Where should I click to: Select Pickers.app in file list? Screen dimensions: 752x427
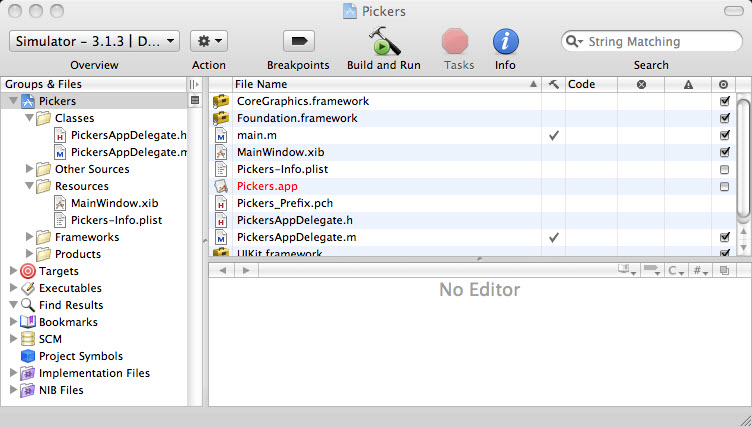tap(267, 186)
